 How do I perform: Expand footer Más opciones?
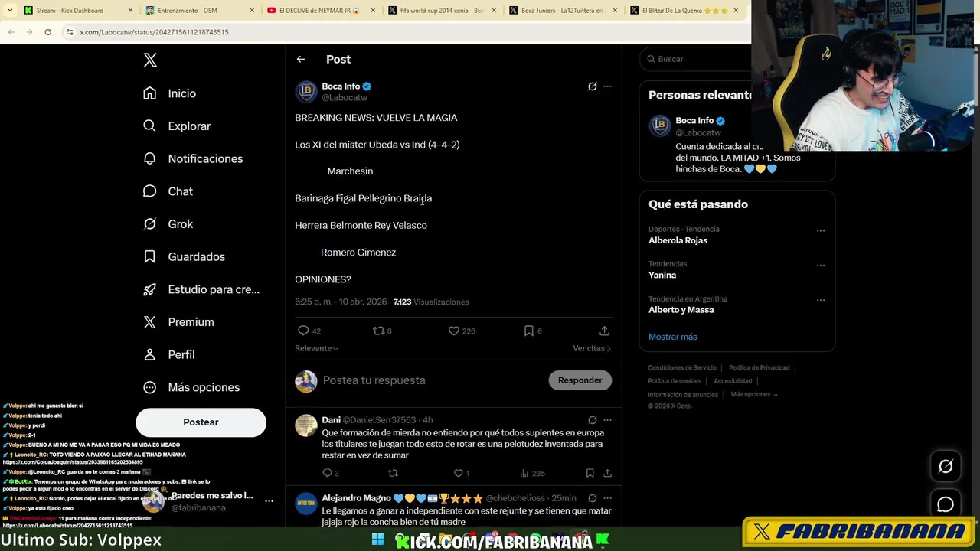tap(754, 394)
